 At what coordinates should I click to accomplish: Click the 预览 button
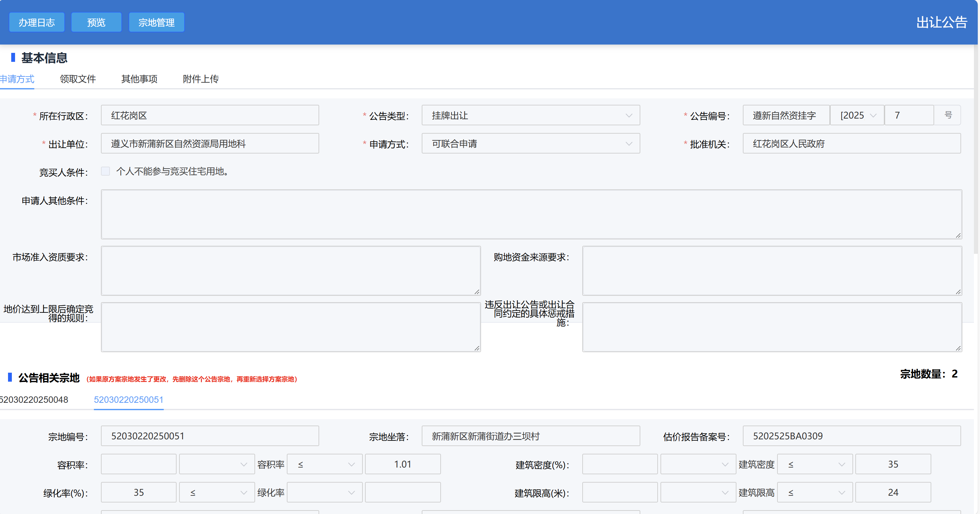[x=96, y=22]
